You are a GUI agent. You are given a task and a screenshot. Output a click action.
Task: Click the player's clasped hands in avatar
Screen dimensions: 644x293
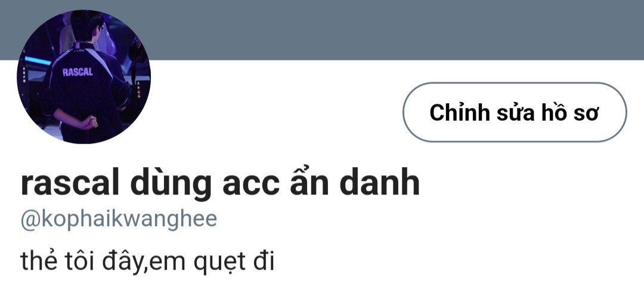(x=89, y=123)
